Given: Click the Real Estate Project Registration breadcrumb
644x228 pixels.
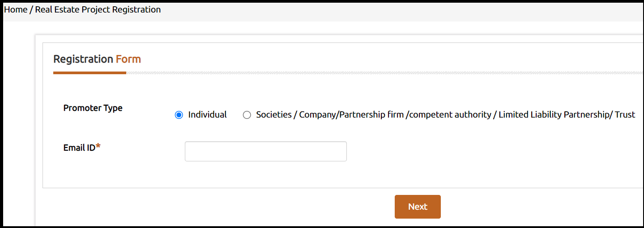Looking at the screenshot, I should pyautogui.click(x=98, y=9).
